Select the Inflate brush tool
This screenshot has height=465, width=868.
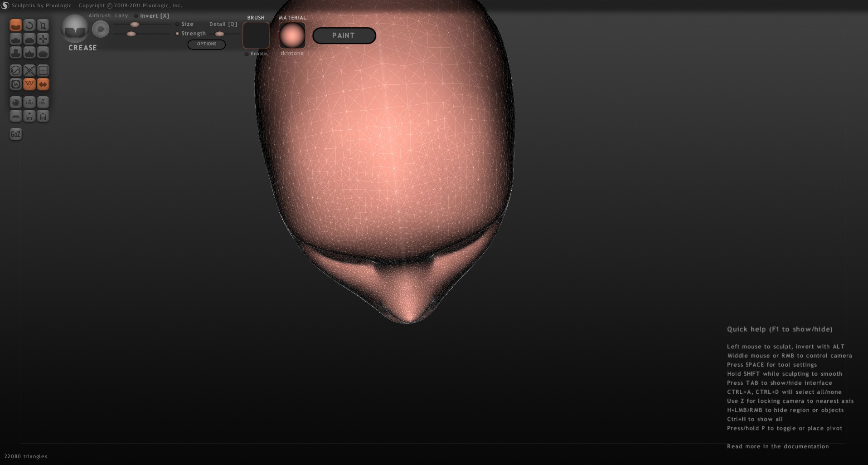pyautogui.click(x=16, y=53)
